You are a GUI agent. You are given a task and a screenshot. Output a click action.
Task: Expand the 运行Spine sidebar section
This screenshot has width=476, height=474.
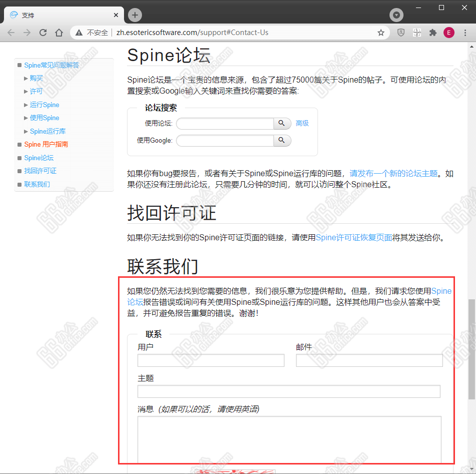(x=26, y=105)
